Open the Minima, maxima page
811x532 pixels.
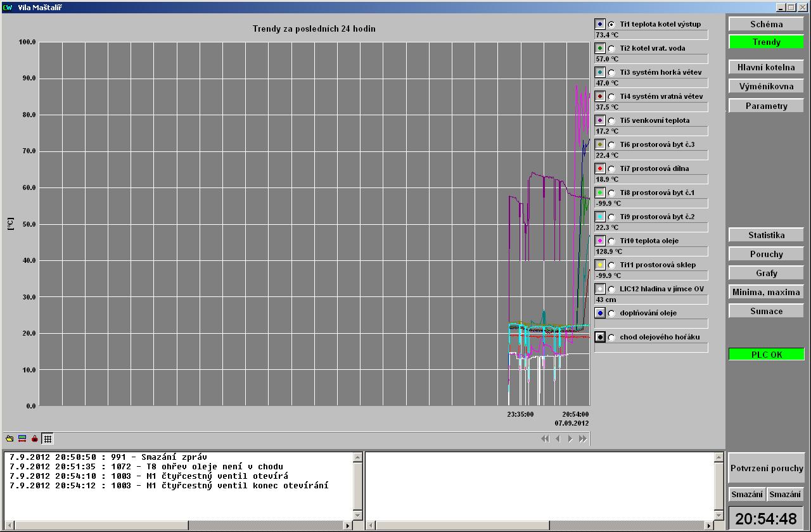coord(766,292)
